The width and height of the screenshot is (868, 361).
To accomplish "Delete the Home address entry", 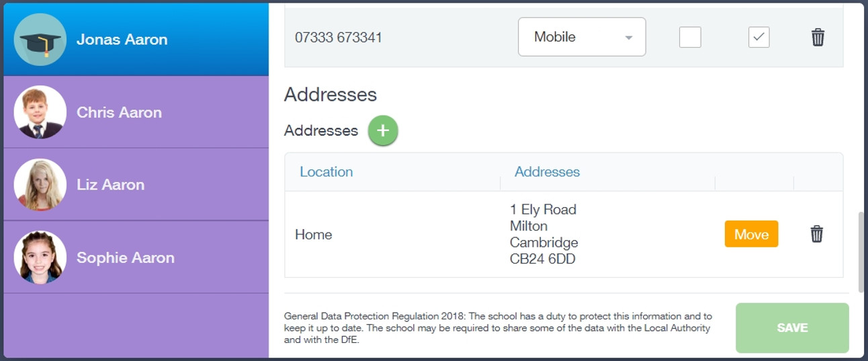I will pyautogui.click(x=816, y=234).
